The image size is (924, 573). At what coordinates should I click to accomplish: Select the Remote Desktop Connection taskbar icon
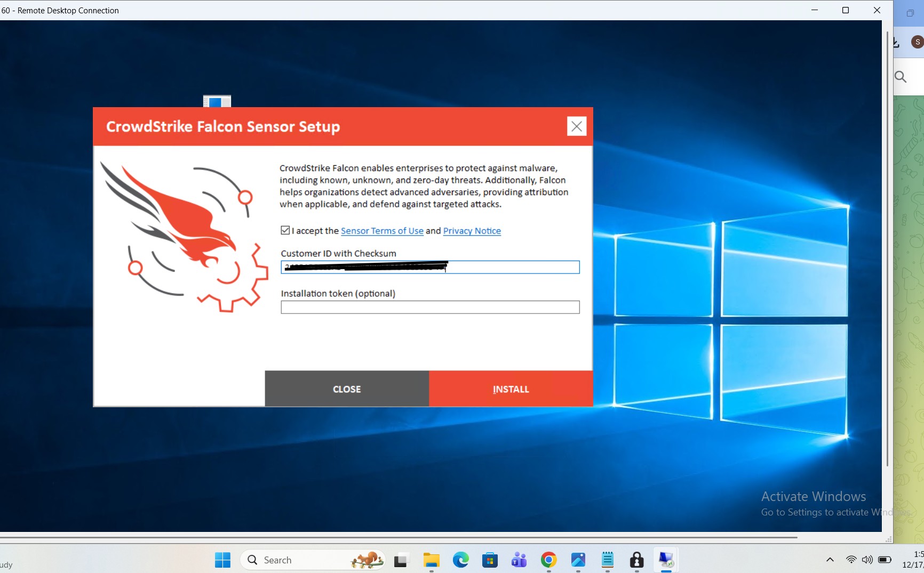(x=666, y=560)
